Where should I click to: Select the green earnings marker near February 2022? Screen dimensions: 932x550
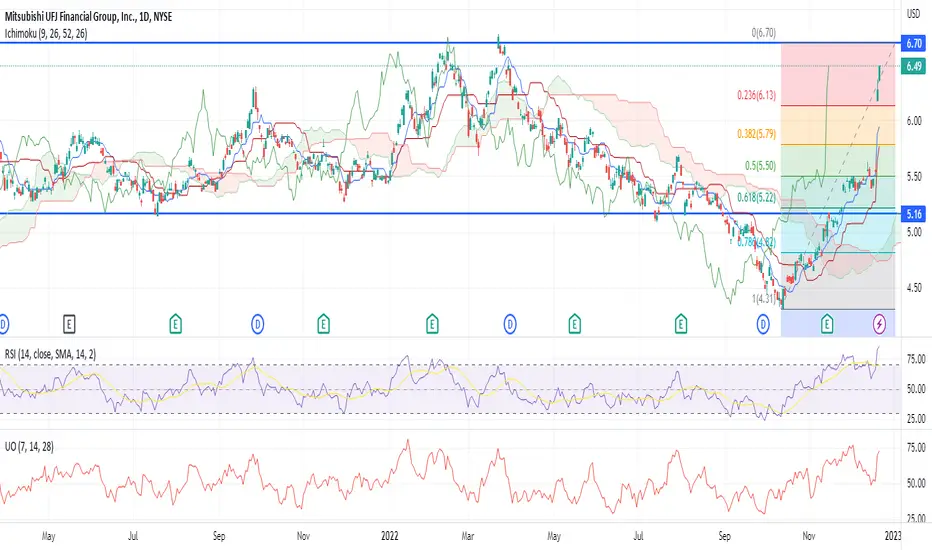432,324
